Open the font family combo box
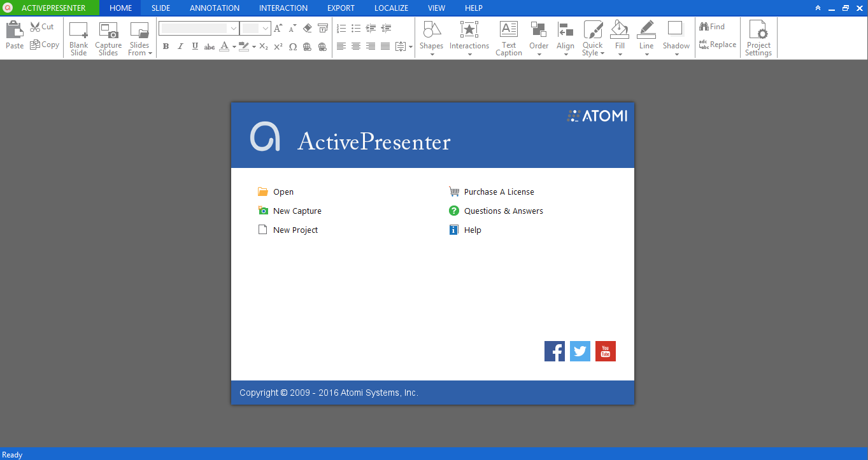This screenshot has width=868, height=460. [x=199, y=28]
